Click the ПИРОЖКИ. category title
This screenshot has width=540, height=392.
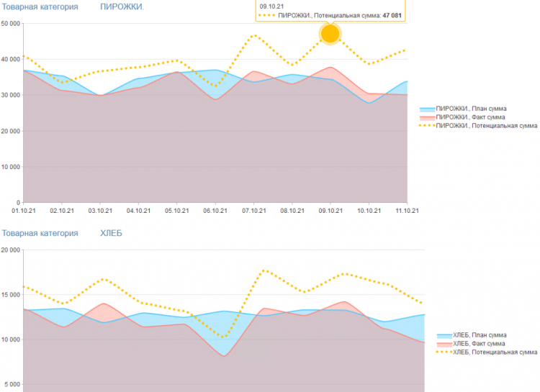122,7
